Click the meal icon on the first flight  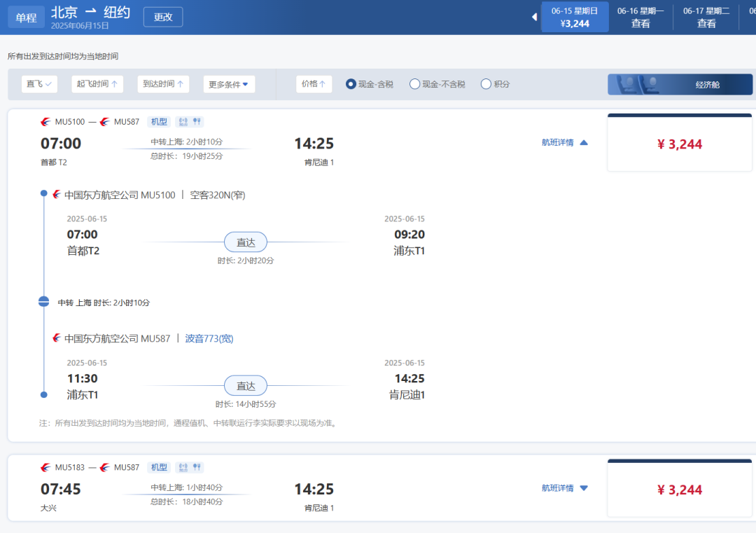pos(197,122)
